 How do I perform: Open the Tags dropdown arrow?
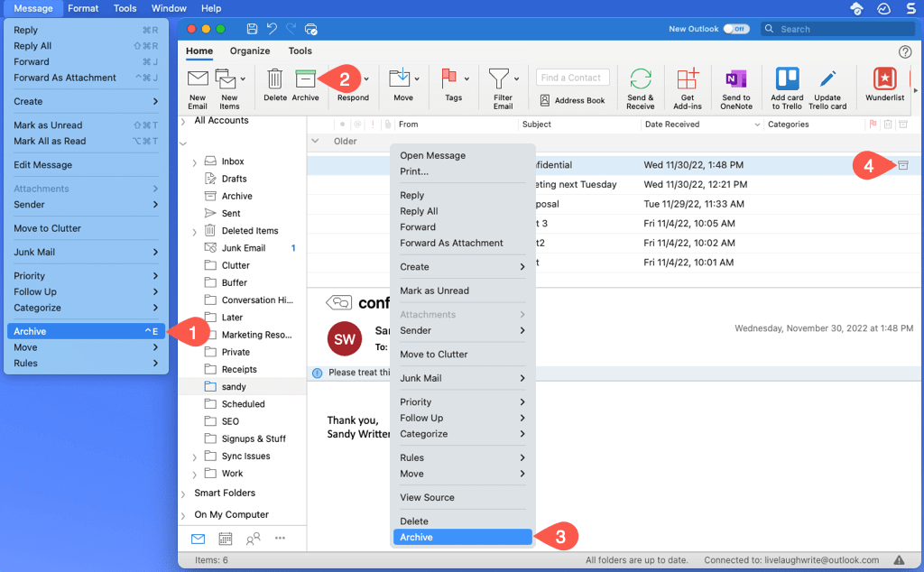point(467,78)
